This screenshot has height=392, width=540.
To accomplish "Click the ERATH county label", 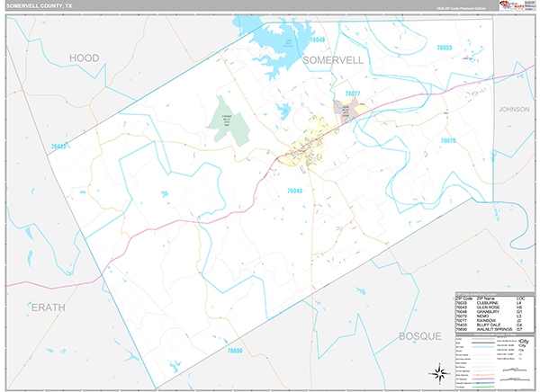I will pos(49,307).
